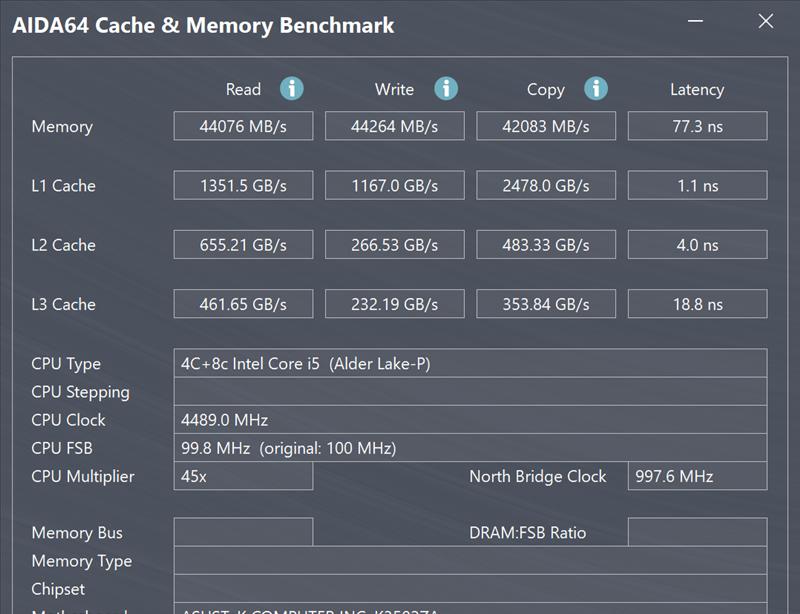
Task: Click the L3 Cache Latency 18.8 ns box
Action: 697,304
